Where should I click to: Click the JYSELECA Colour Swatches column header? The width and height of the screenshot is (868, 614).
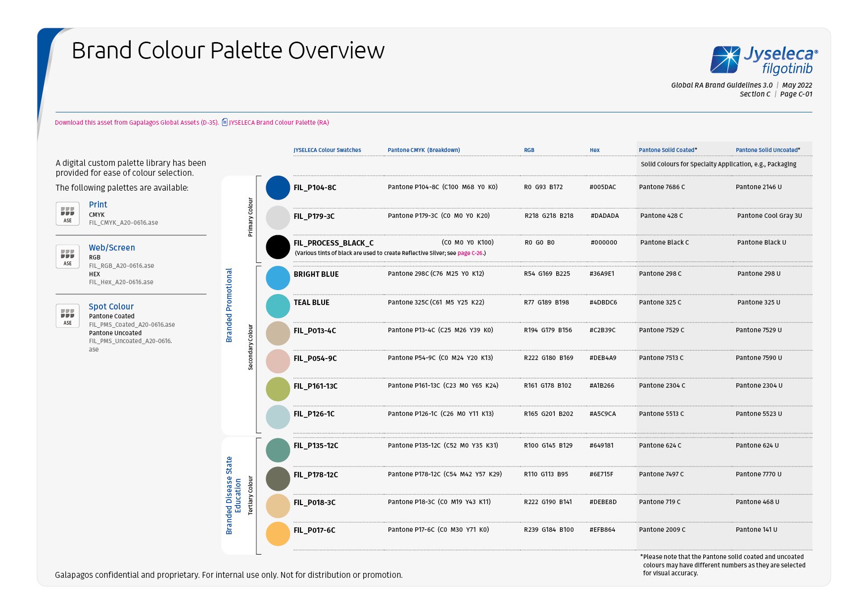pos(327,150)
